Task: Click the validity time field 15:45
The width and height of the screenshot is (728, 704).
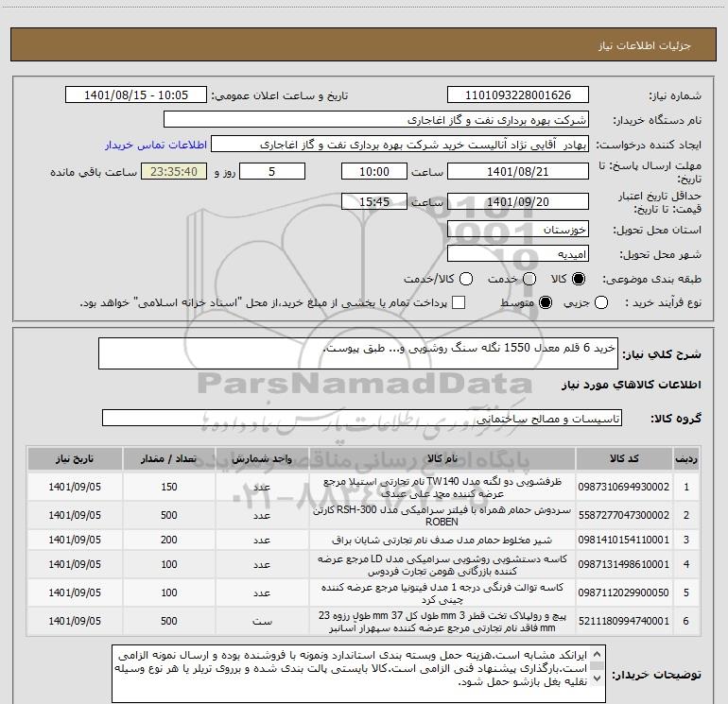Action: click(374, 201)
